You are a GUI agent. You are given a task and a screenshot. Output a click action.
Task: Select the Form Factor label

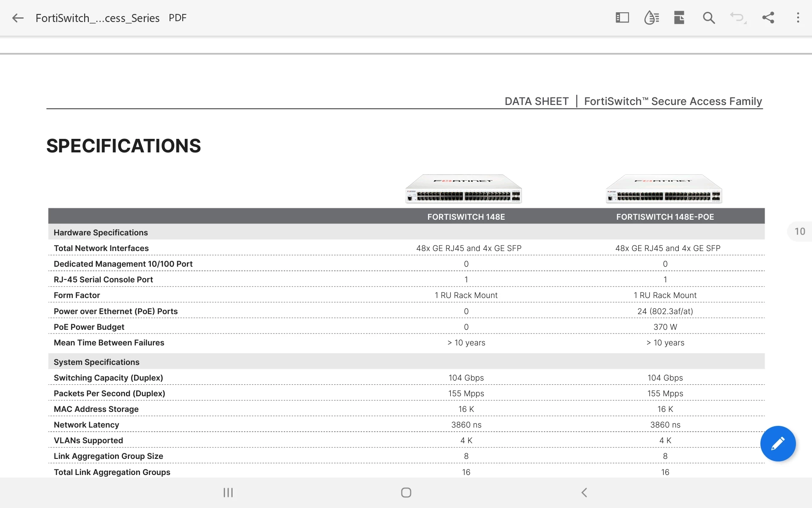click(77, 295)
